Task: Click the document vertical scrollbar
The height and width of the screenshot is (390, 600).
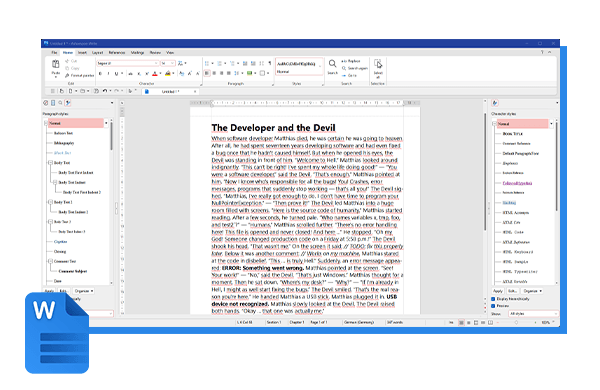Action: [x=485, y=172]
